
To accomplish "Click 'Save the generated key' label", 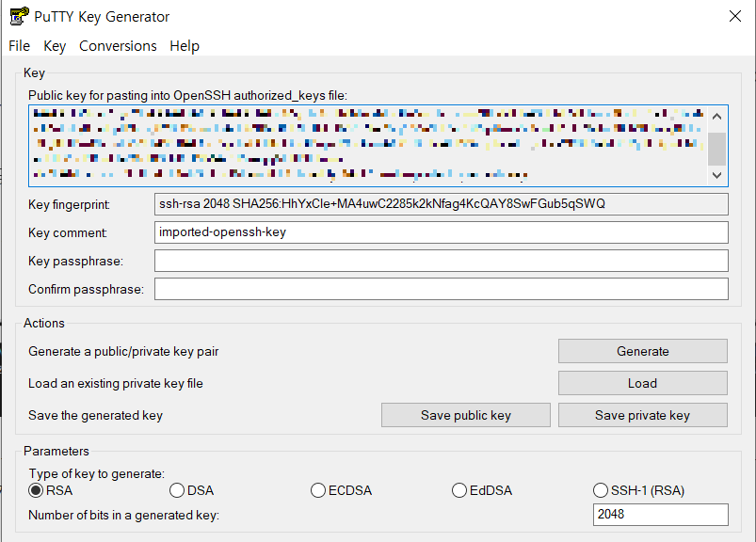I will pos(95,415).
